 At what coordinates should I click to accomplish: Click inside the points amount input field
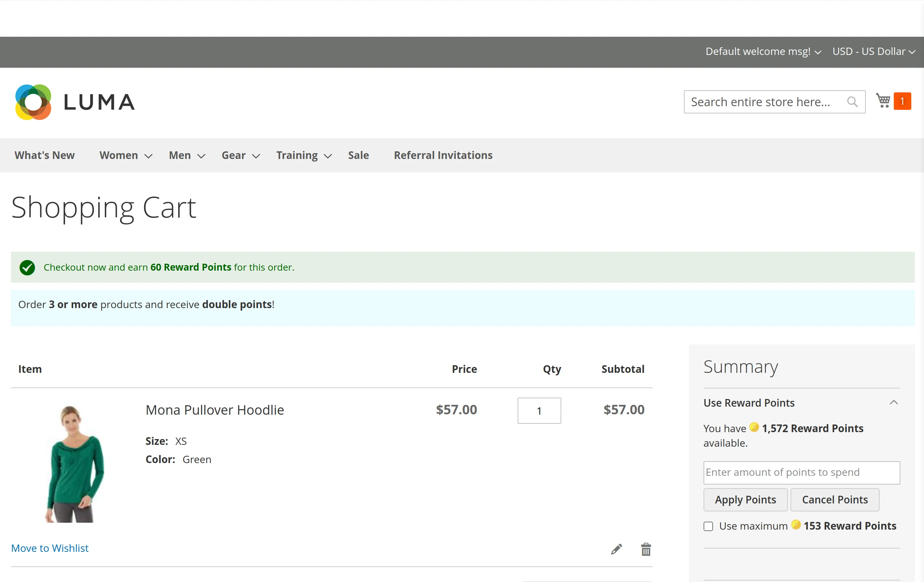tap(801, 472)
